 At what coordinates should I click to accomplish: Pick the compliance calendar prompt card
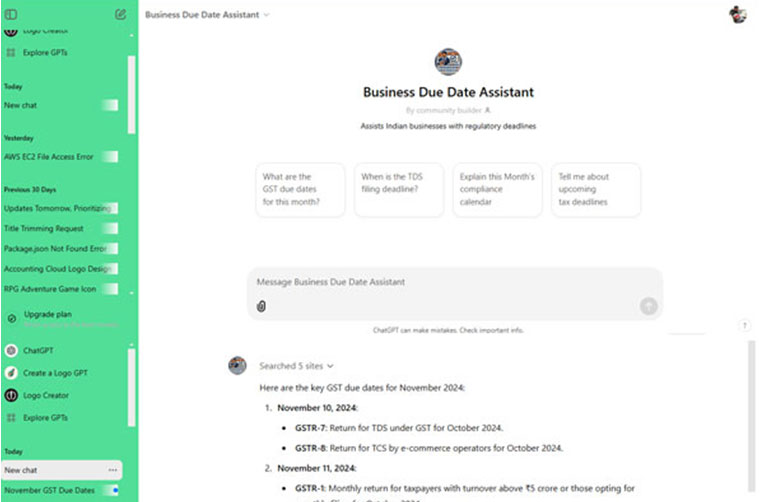coord(497,189)
